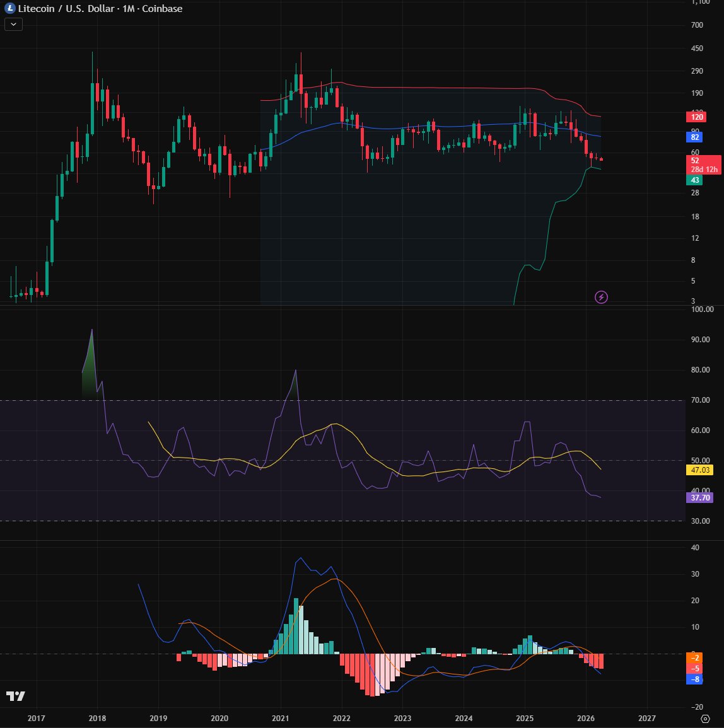The height and width of the screenshot is (728, 724).
Task: Click the "2021" year on time axis
Action: point(280,719)
